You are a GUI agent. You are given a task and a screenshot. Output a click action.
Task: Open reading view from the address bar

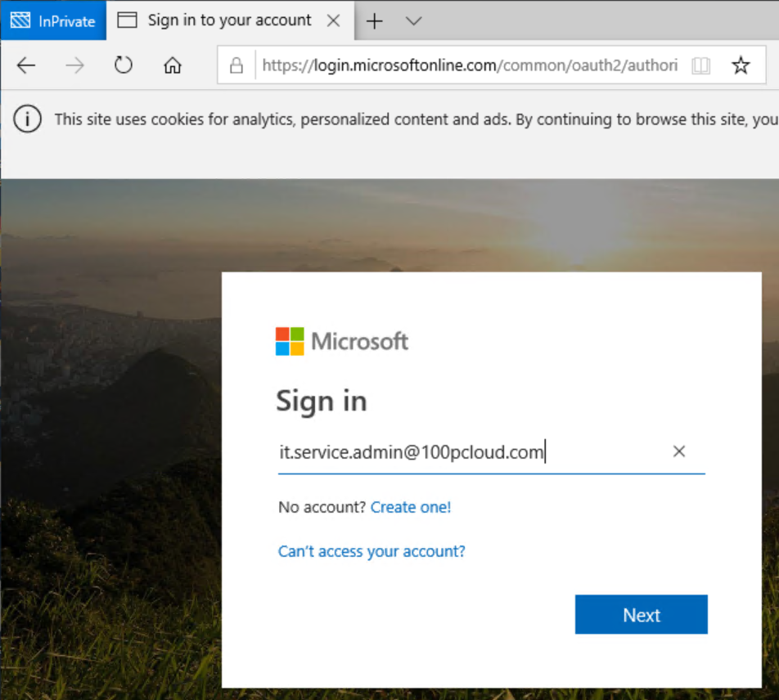(700, 65)
